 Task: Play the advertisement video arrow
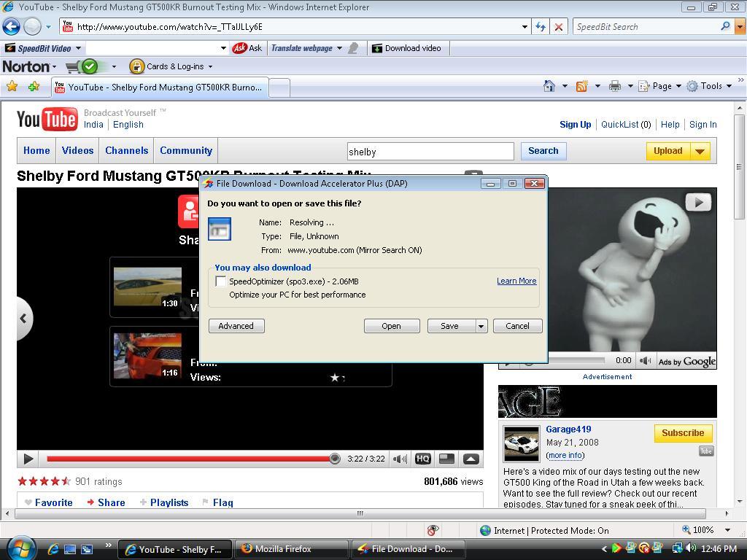point(698,203)
